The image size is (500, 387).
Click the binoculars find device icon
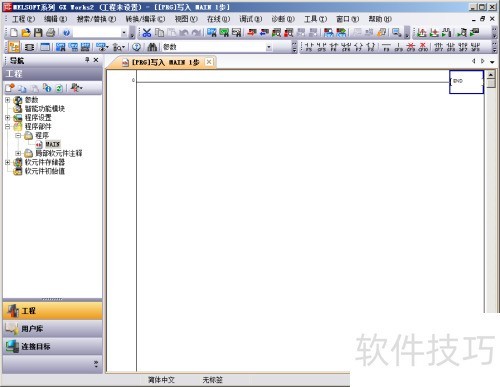click(x=152, y=47)
